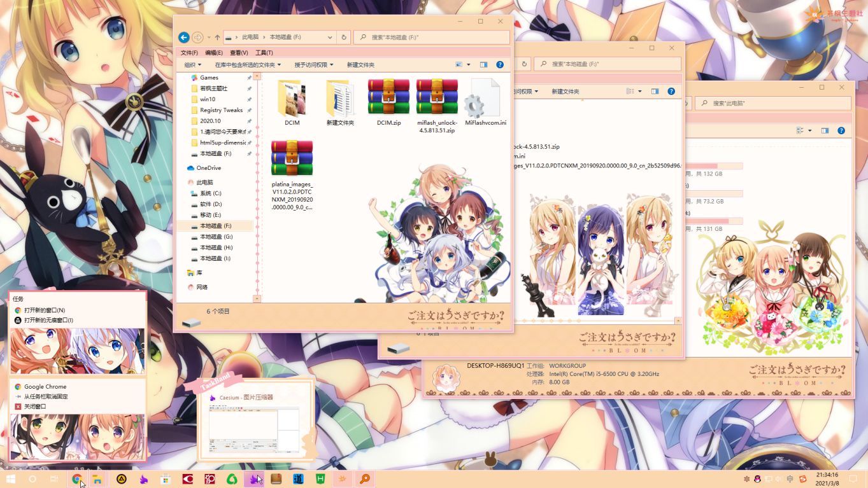Open the 组织 dropdown menu
868x488 pixels.
pos(192,65)
